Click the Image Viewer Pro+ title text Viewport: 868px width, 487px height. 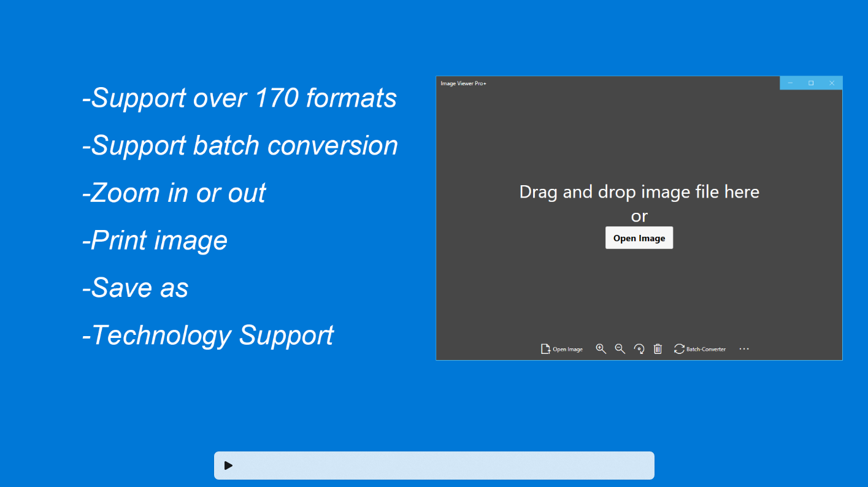pos(463,83)
